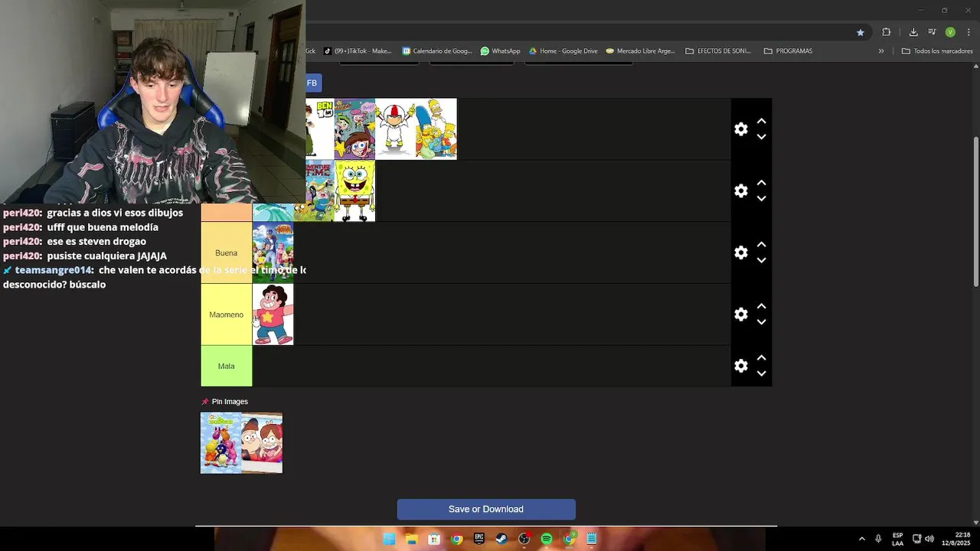Screen dimensions: 980x551
Task: Open the EFECTOS DE SONI bookmark folder
Action: coord(718,51)
